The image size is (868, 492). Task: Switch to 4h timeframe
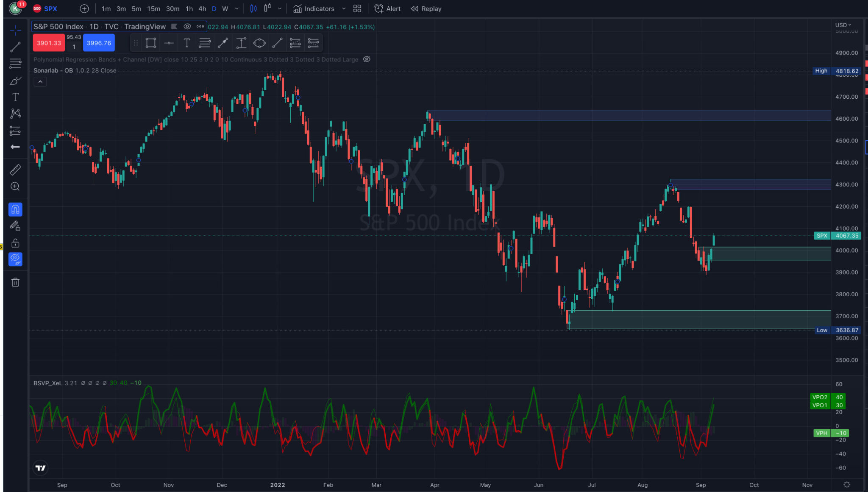point(202,8)
